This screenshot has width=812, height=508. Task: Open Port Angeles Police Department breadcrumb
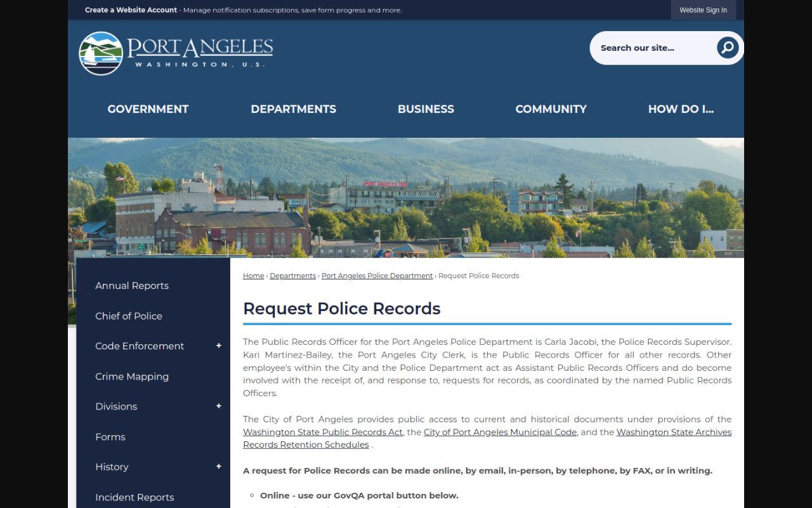click(377, 276)
